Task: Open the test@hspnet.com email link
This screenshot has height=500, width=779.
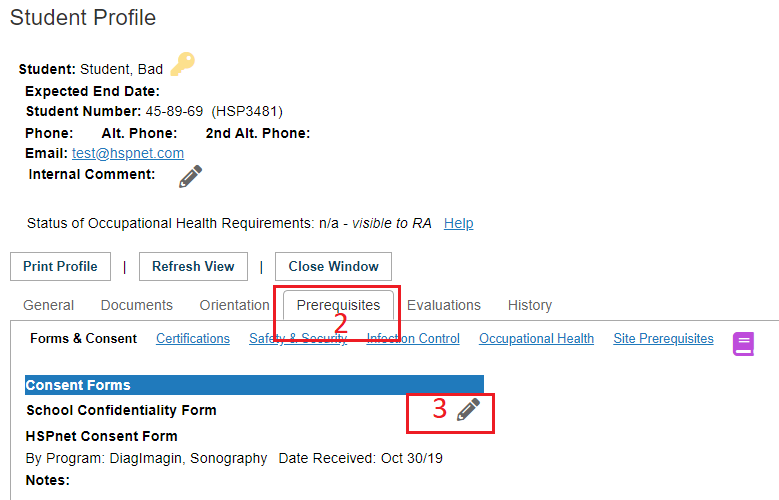Action: 128,153
